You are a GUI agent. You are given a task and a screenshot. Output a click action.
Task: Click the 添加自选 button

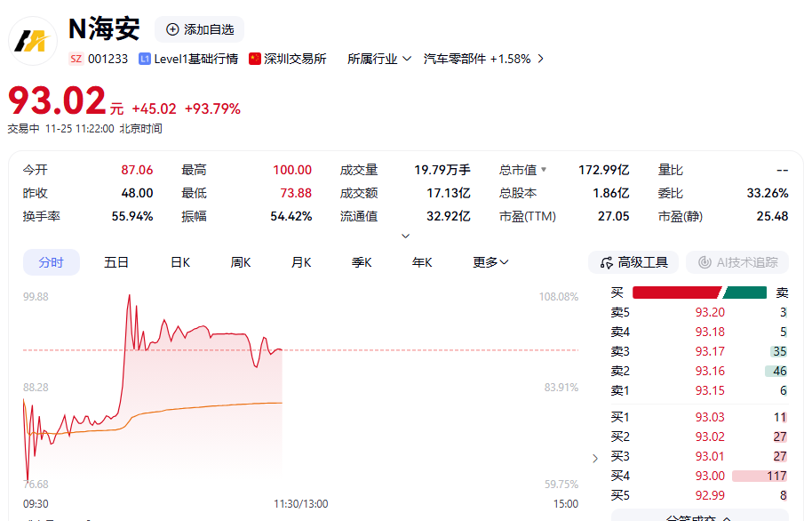pos(197,28)
